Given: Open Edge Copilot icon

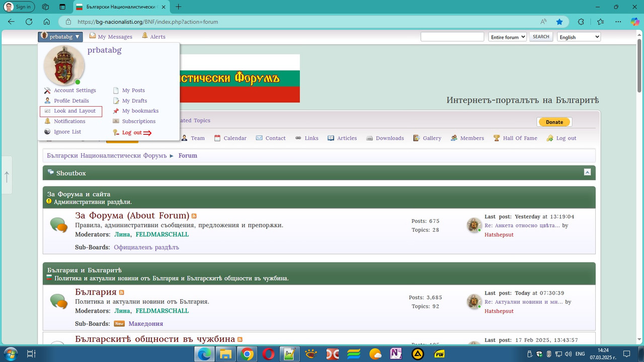Looking at the screenshot, I should [x=635, y=22].
